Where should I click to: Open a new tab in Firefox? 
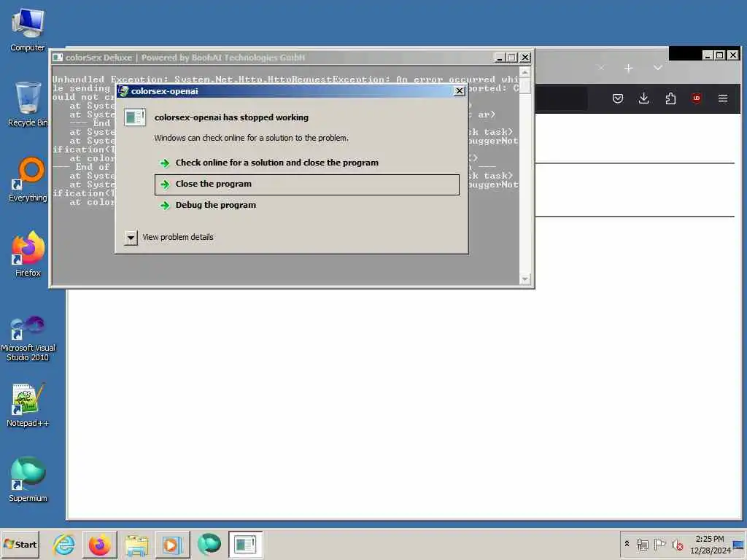(628, 69)
